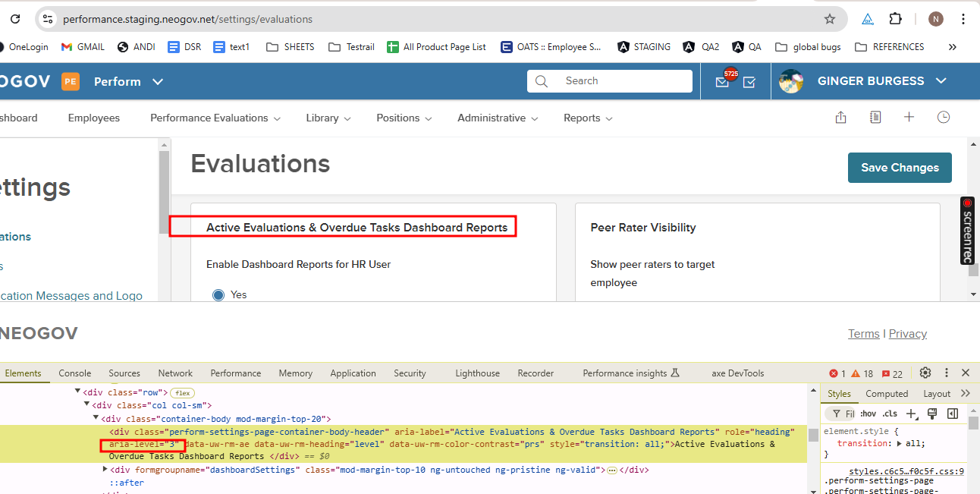Bookmark this page with the star icon

click(x=830, y=19)
